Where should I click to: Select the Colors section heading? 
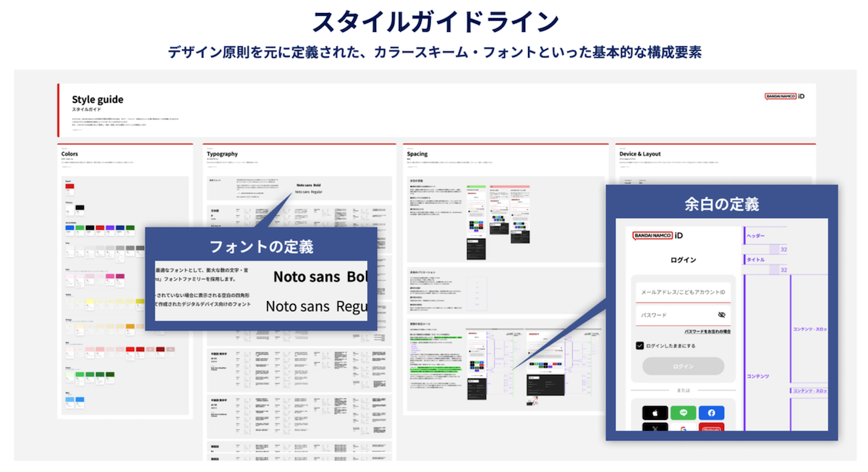pyautogui.click(x=70, y=154)
